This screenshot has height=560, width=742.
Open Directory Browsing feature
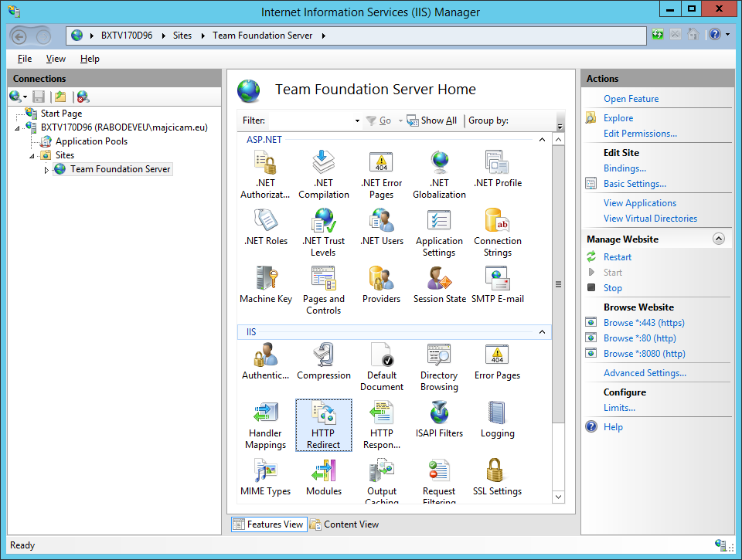[x=439, y=368]
